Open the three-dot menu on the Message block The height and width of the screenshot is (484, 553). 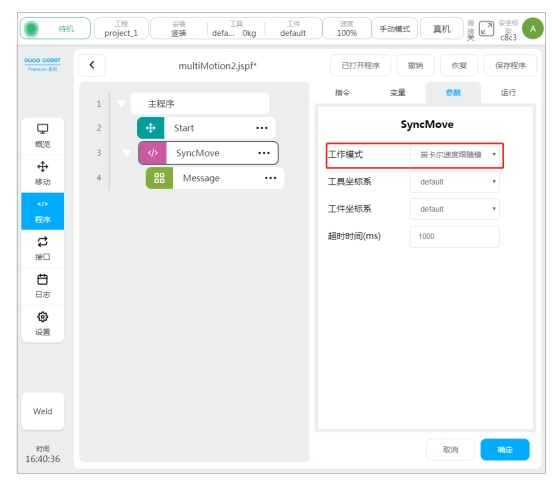(271, 178)
